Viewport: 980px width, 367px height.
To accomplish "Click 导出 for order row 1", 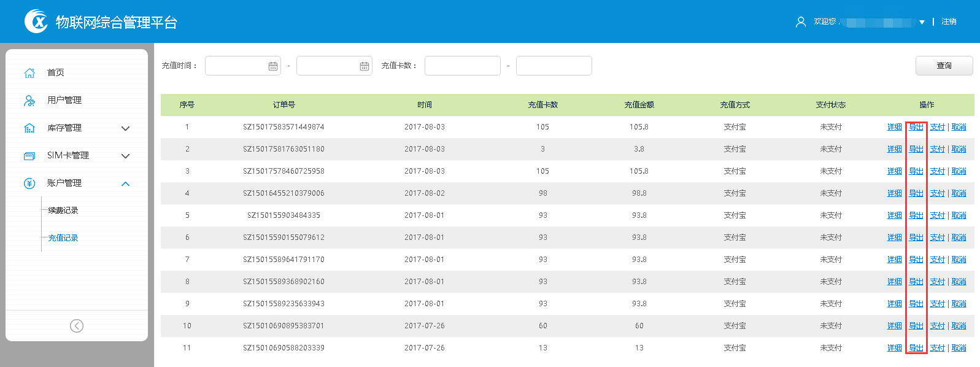I will pos(916,127).
